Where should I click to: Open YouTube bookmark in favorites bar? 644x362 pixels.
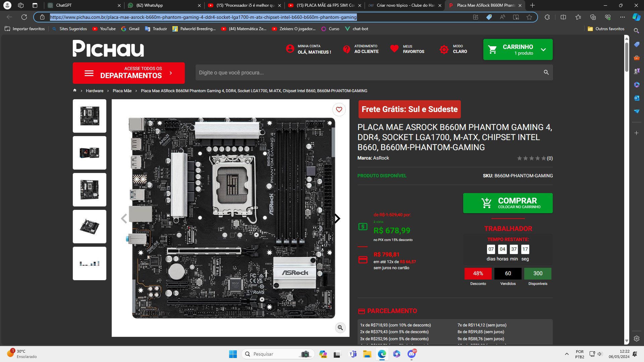pyautogui.click(x=104, y=29)
